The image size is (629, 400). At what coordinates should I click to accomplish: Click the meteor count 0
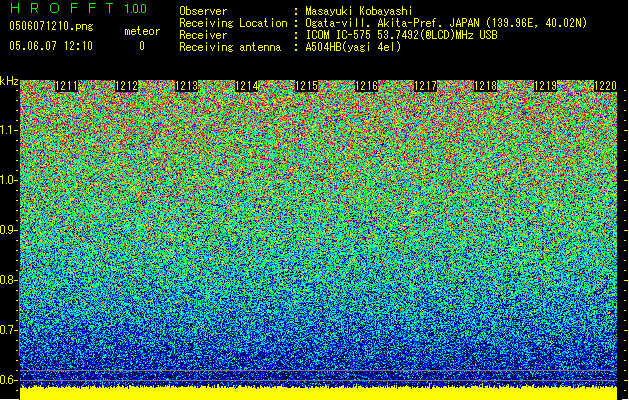pyautogui.click(x=142, y=46)
